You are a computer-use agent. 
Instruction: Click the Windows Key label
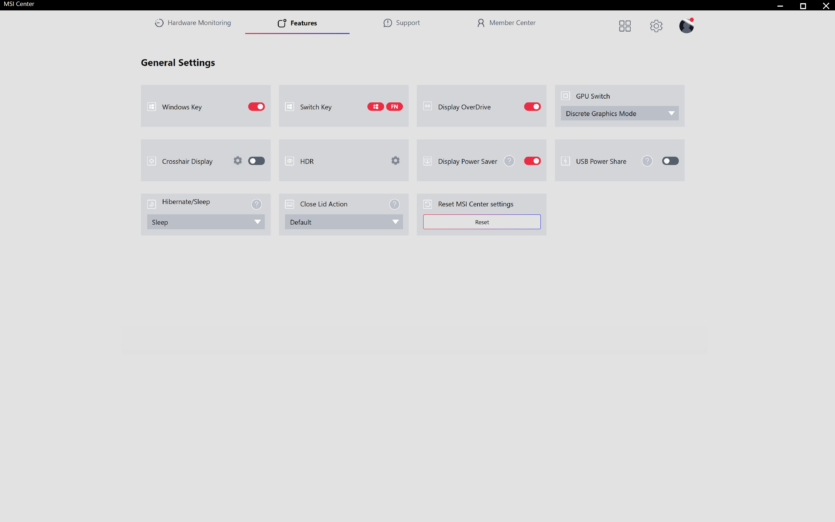click(182, 107)
